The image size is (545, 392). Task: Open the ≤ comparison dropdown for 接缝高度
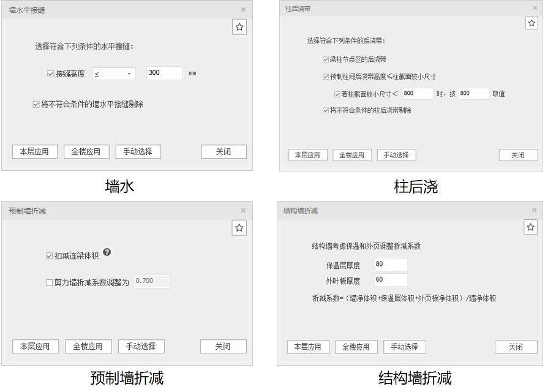click(113, 74)
